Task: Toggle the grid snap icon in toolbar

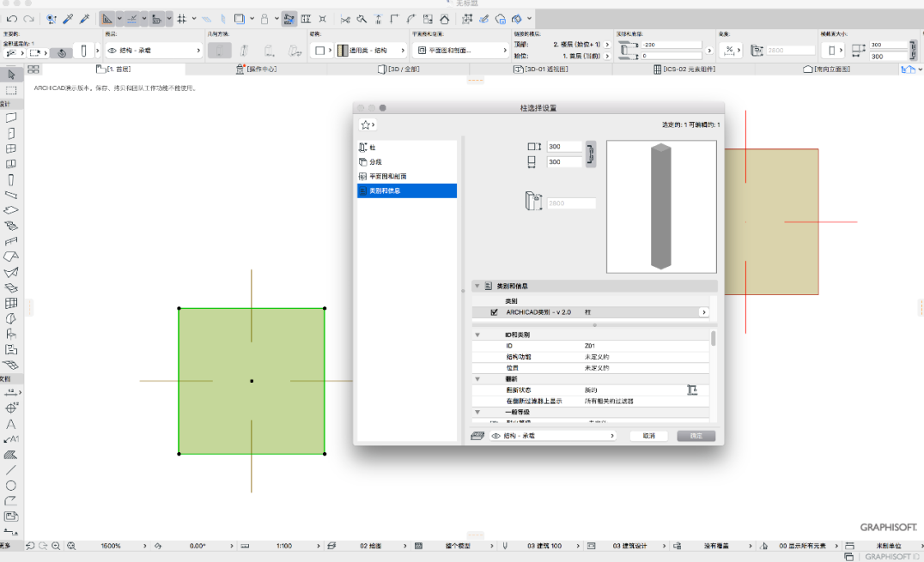Action: click(x=181, y=19)
